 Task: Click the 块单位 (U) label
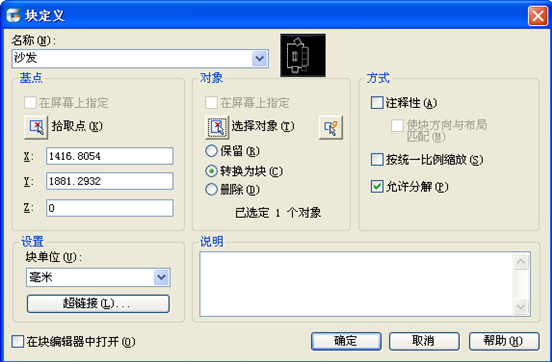point(53,257)
